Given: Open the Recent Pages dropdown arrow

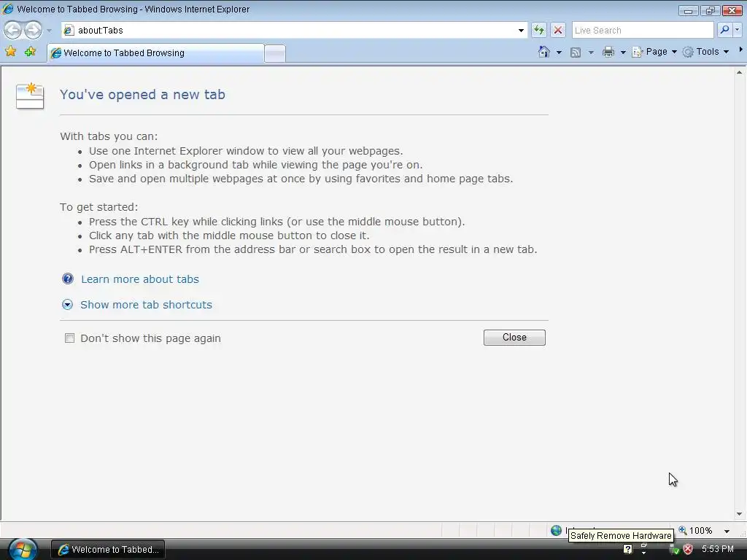Looking at the screenshot, I should click(49, 31).
